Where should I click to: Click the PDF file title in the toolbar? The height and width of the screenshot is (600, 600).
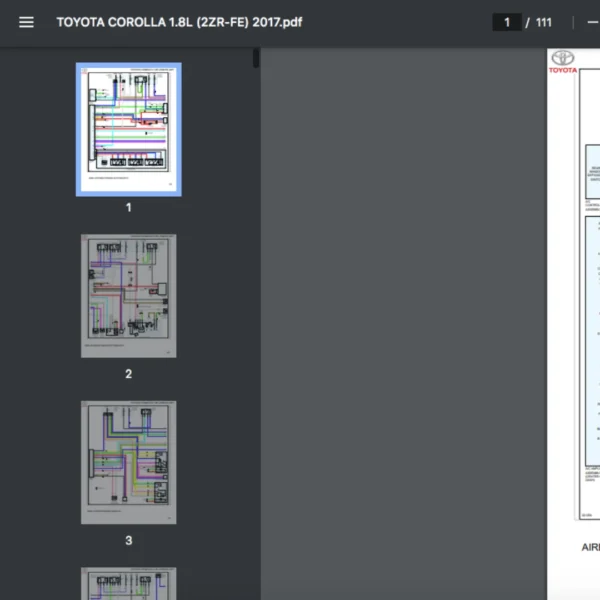pyautogui.click(x=179, y=22)
